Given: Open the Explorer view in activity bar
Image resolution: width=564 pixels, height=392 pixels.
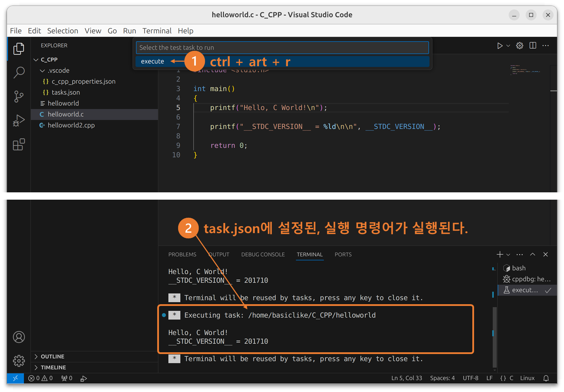Looking at the screenshot, I should pos(19,48).
